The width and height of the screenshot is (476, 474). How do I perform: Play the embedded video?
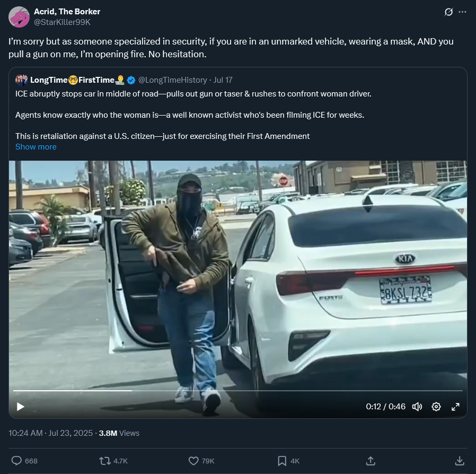pyautogui.click(x=20, y=407)
